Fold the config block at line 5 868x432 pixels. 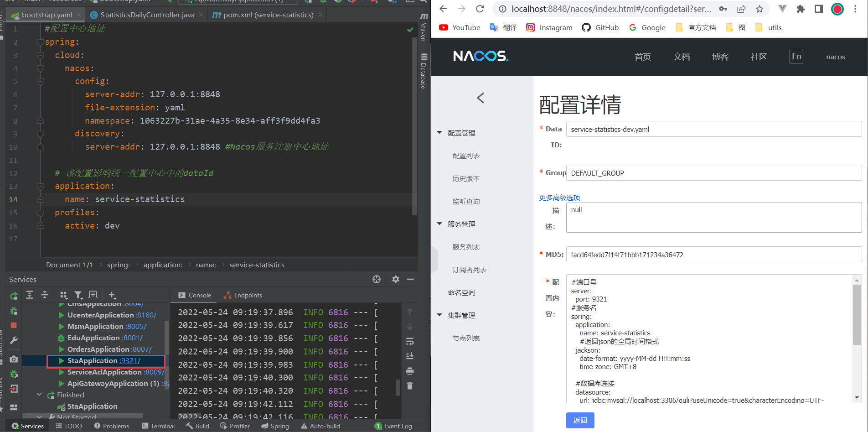pyautogui.click(x=40, y=81)
